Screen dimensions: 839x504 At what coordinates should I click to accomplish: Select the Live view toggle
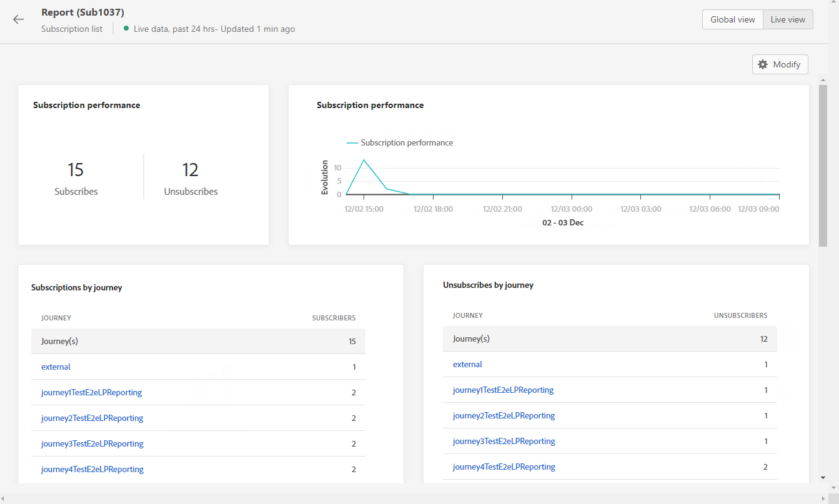click(787, 19)
